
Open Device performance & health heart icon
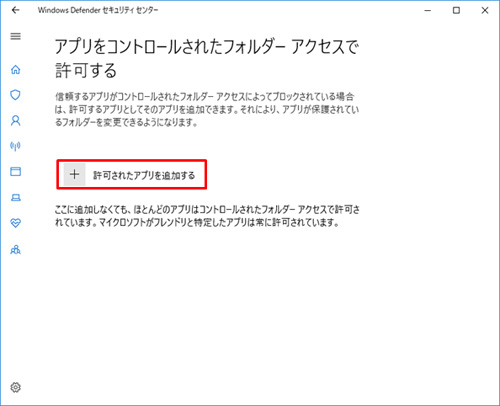(16, 223)
